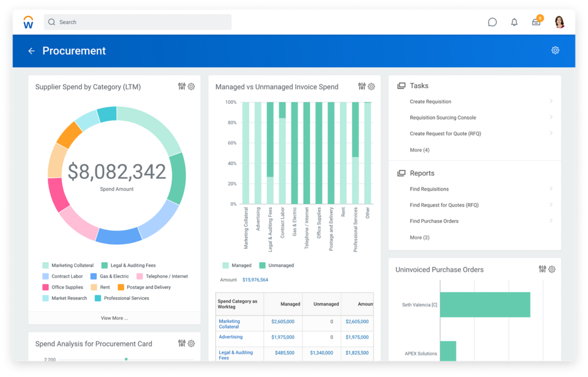
Task: Open the inbox tray with badge
Action: 536,22
